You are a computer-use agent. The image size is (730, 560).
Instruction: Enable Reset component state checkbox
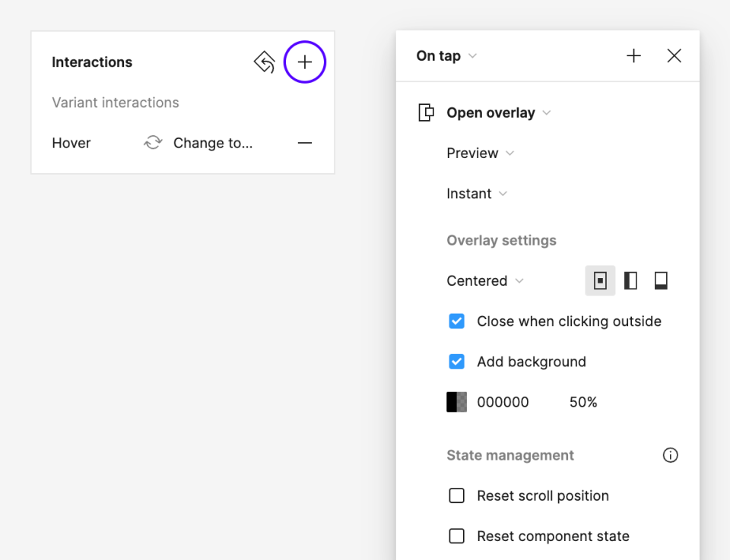456,536
